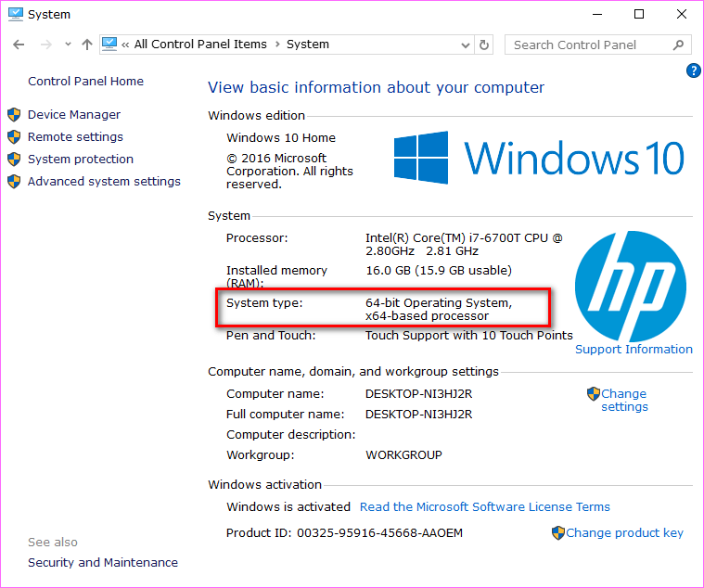
Task: Select the processor Intel Core i7-6700T text
Action: [464, 245]
